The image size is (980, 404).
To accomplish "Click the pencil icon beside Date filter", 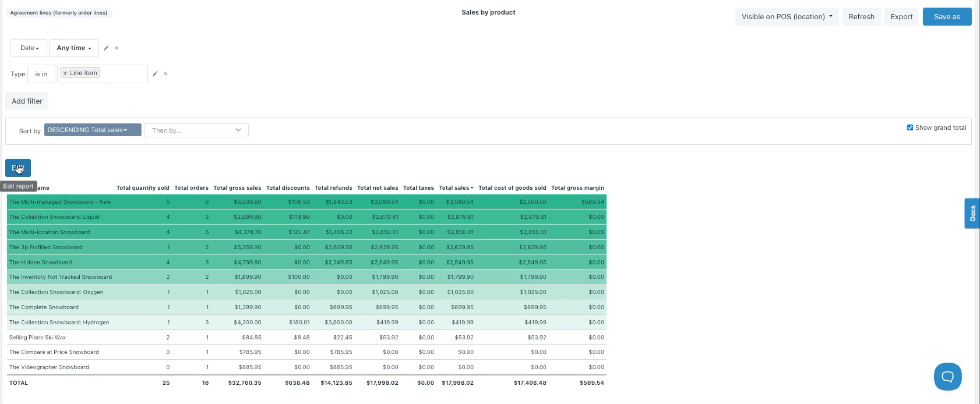I will click(x=106, y=48).
